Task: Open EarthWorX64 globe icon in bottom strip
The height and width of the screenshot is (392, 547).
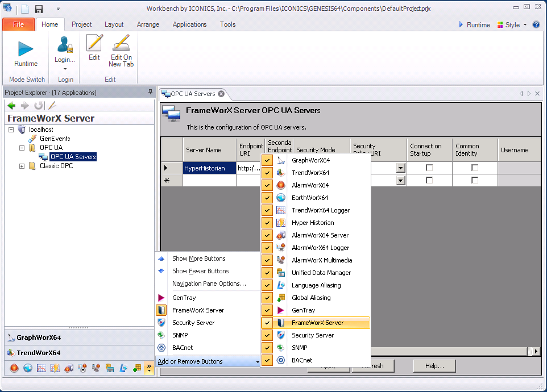Action: [28, 368]
